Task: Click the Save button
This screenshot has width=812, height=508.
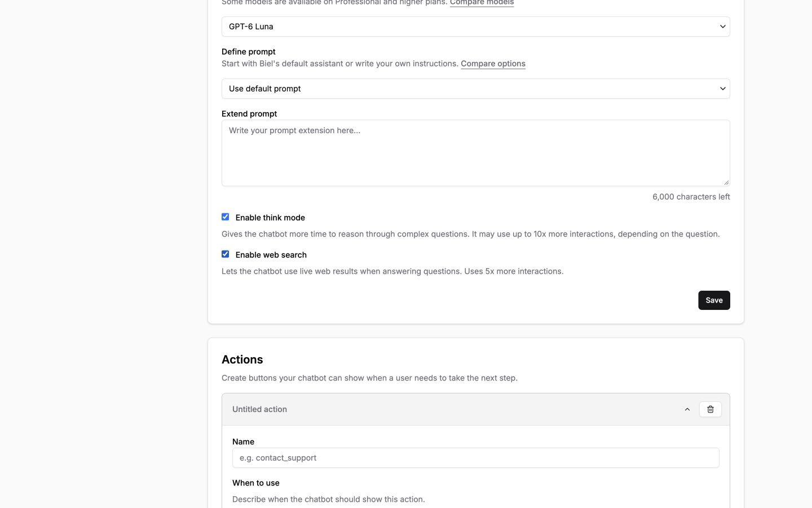Action: (714, 300)
